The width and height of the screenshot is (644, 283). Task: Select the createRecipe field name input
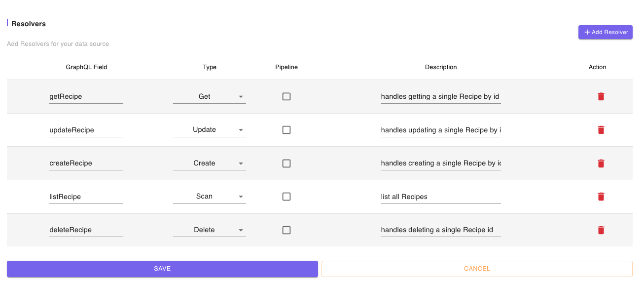click(x=86, y=163)
